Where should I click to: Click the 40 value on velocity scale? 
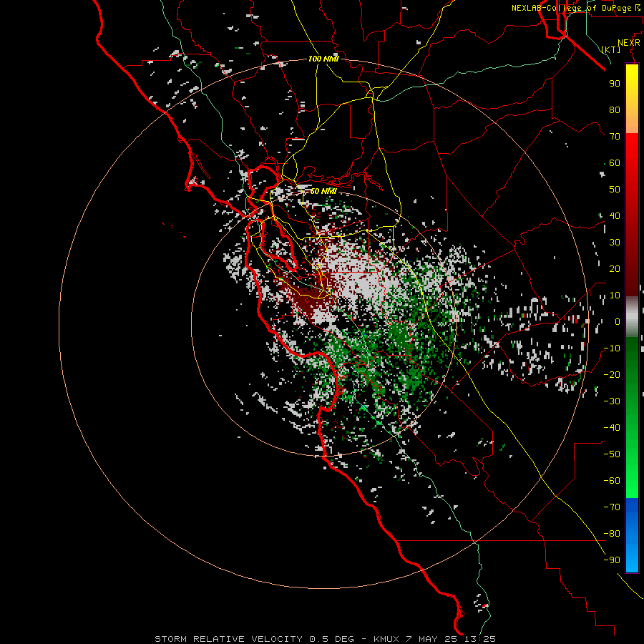615,215
